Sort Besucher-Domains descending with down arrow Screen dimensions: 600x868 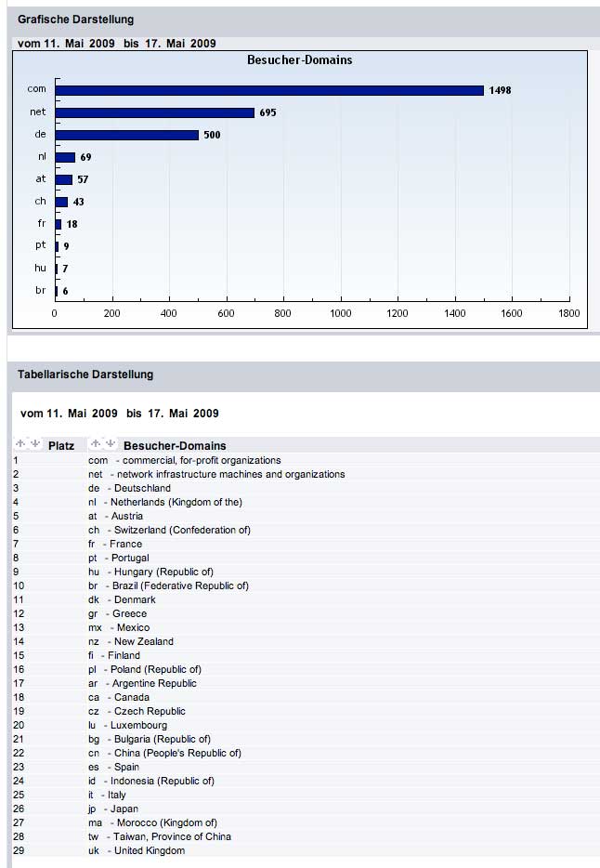click(111, 444)
